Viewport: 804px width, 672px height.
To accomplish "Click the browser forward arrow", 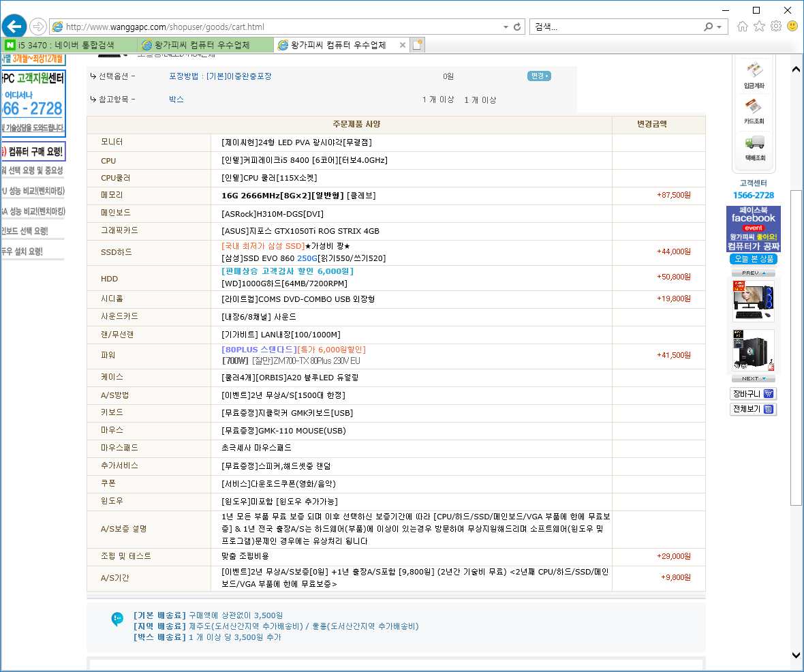I will pyautogui.click(x=38, y=26).
